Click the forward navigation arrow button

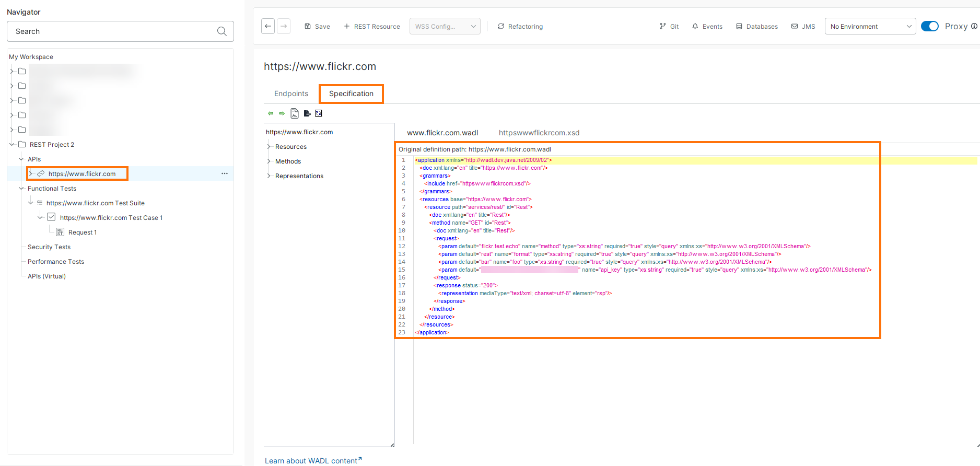click(284, 26)
